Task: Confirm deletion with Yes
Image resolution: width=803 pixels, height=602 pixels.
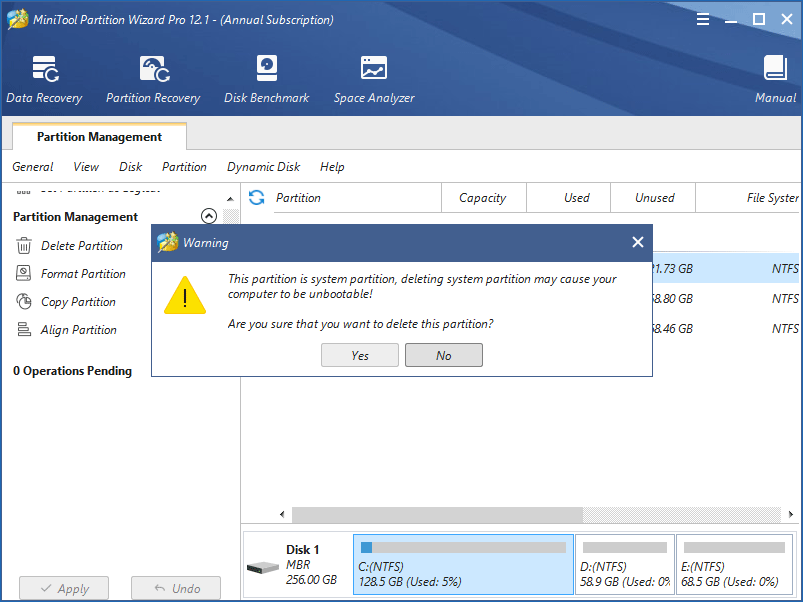Action: tap(360, 355)
